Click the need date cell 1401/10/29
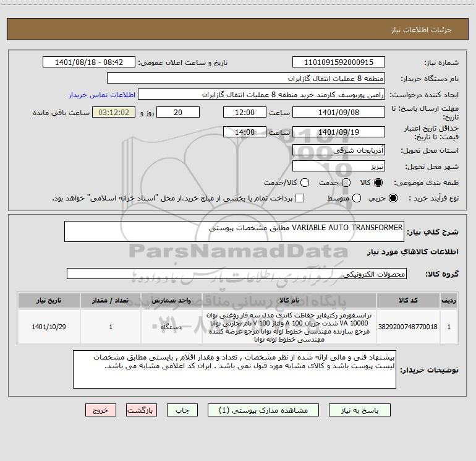Image resolution: width=476 pixels, height=461 pixels. [49, 327]
